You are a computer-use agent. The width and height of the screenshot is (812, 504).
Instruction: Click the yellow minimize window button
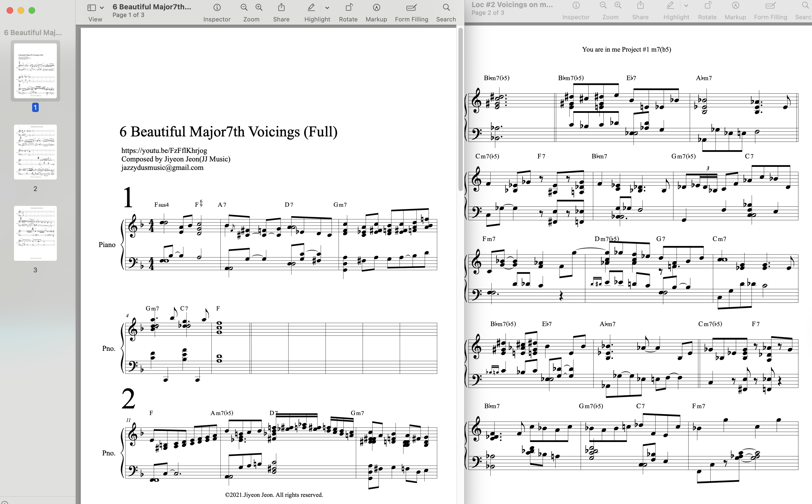click(x=21, y=10)
